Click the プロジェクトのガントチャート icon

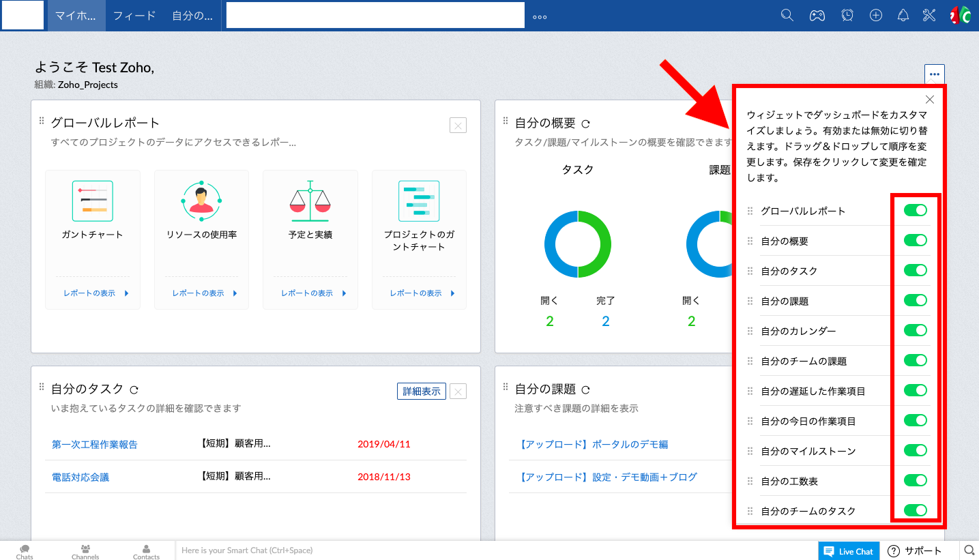(419, 201)
